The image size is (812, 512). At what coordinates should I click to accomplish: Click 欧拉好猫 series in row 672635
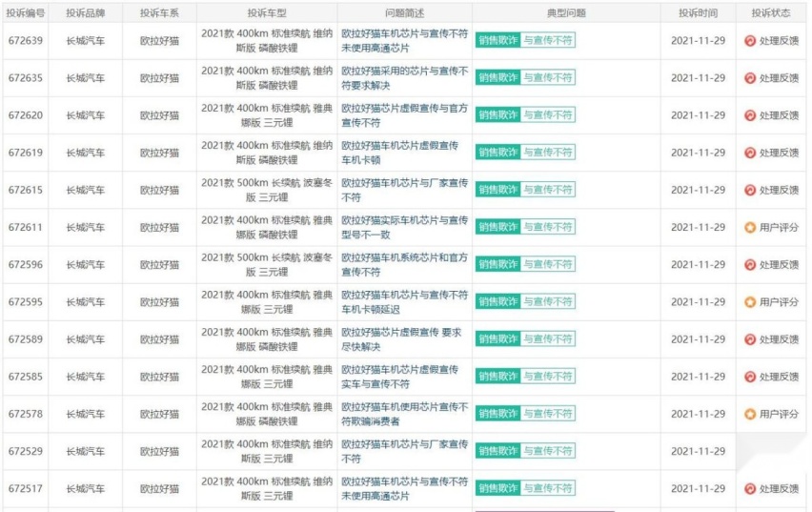point(159,78)
